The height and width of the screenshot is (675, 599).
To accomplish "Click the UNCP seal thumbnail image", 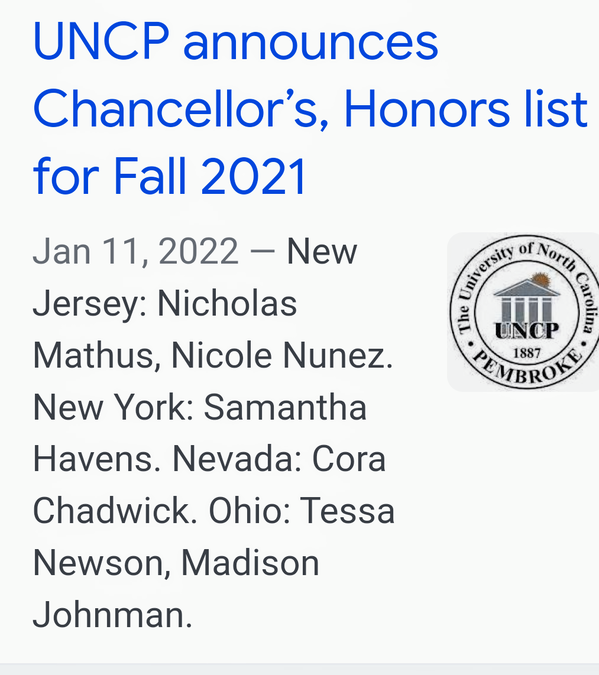I will click(x=523, y=312).
